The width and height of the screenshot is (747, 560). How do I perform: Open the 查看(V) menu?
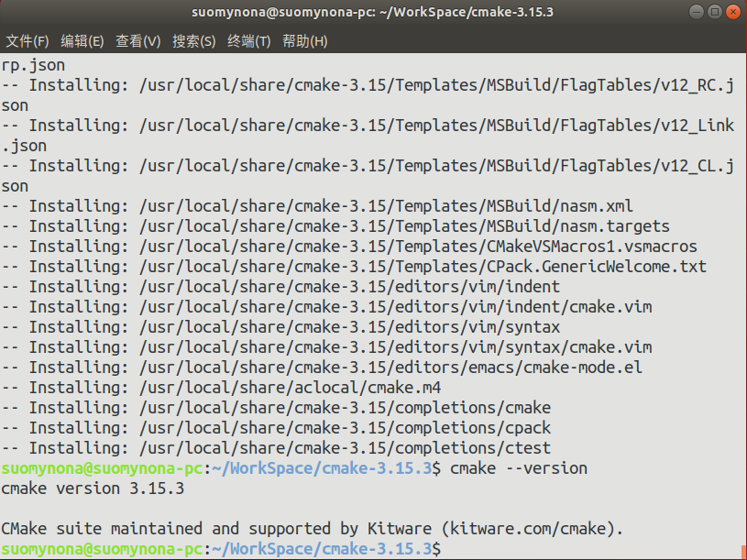point(138,41)
